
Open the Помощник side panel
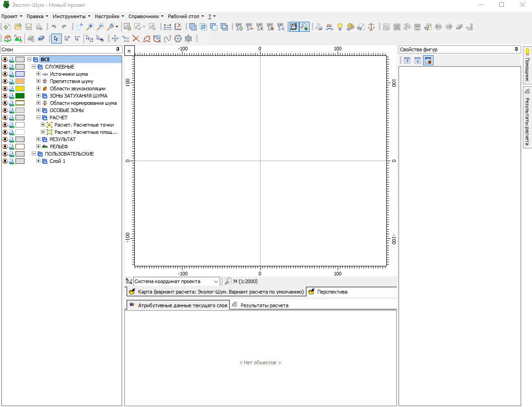527,65
